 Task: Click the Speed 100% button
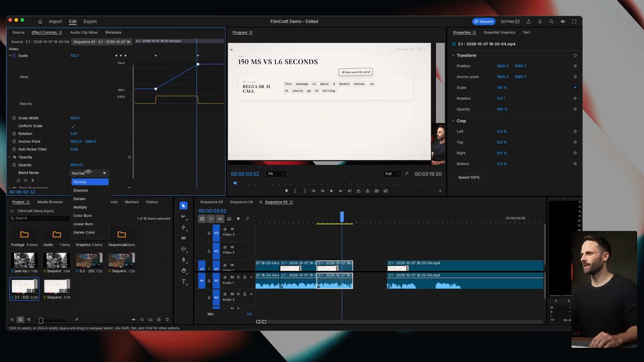click(468, 177)
